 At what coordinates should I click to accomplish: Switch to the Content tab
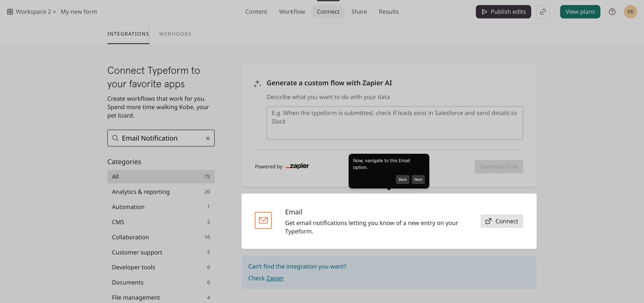point(256,12)
